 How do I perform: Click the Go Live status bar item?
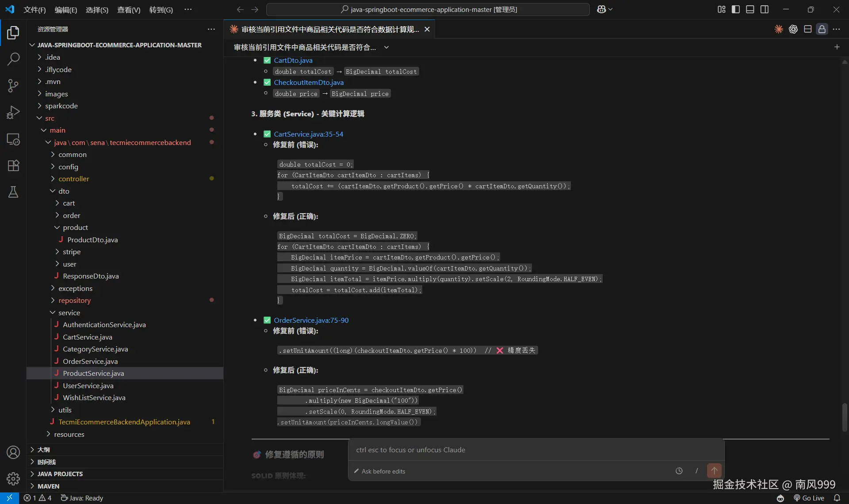[x=809, y=498]
